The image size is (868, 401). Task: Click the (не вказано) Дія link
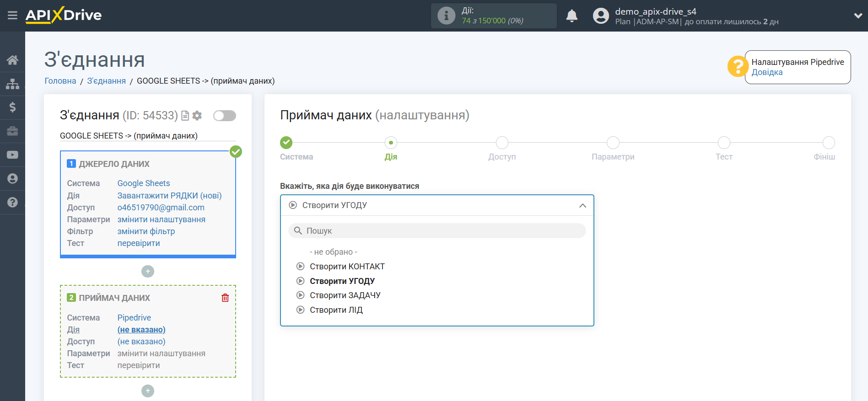[x=141, y=330]
